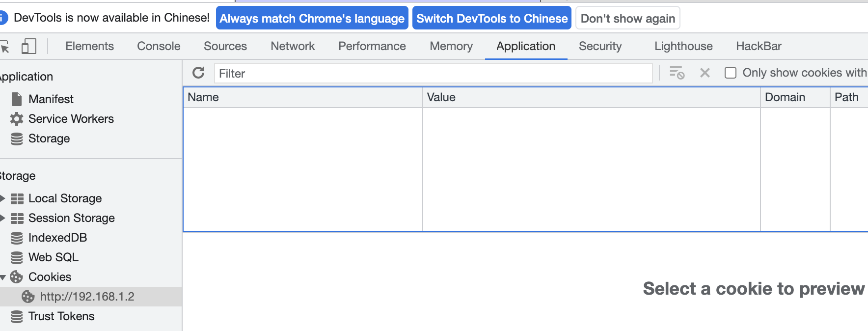Click the Web SQL database icon
The height and width of the screenshot is (331, 868).
click(x=17, y=258)
